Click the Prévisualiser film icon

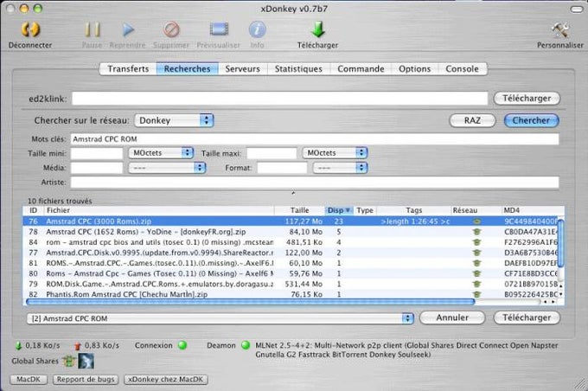[x=219, y=29]
